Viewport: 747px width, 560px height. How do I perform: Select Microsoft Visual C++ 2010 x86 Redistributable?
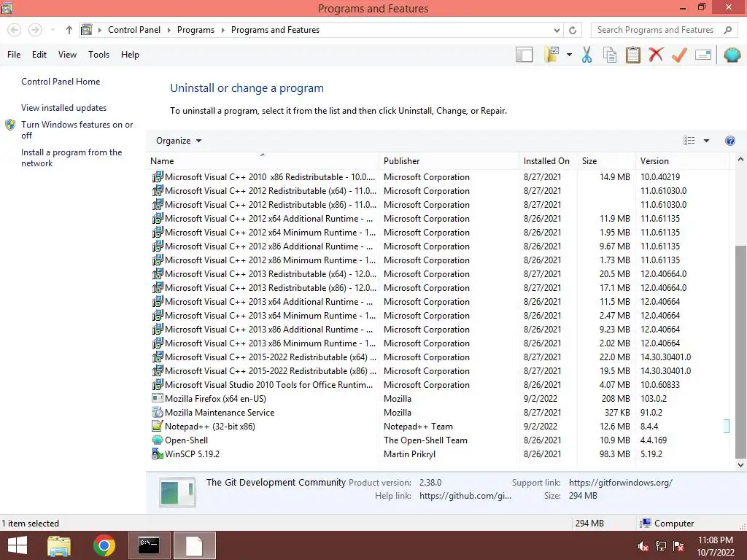[x=438, y=177]
